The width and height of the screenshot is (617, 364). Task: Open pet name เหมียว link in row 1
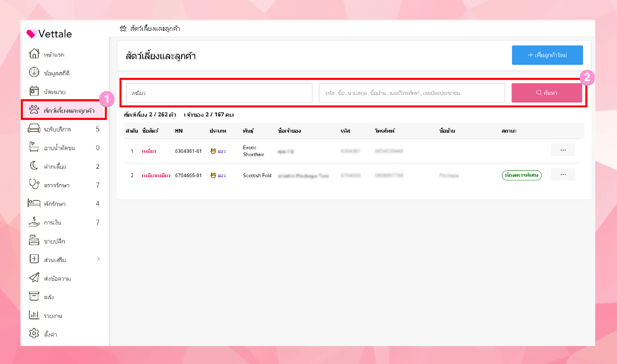(149, 151)
